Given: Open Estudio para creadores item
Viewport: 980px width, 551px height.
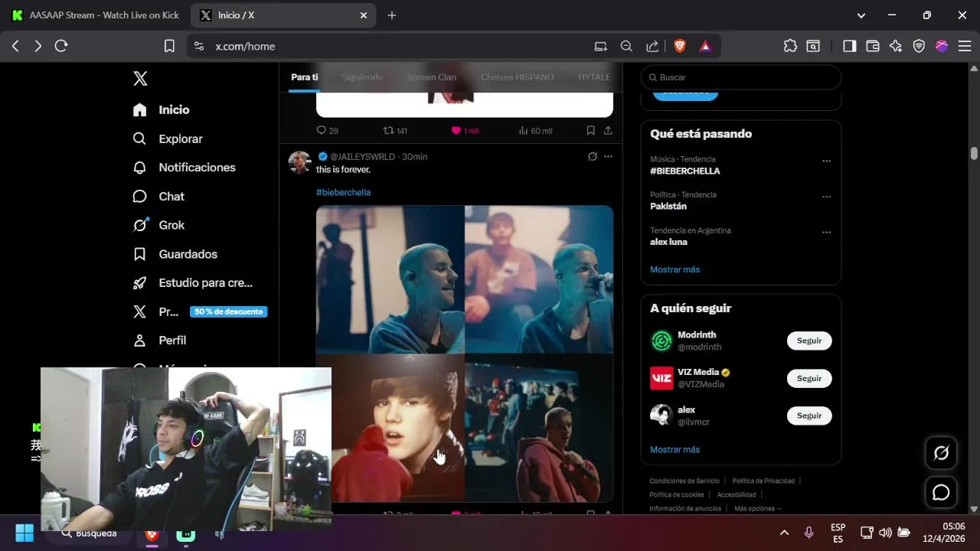Looking at the screenshot, I should click(192, 282).
